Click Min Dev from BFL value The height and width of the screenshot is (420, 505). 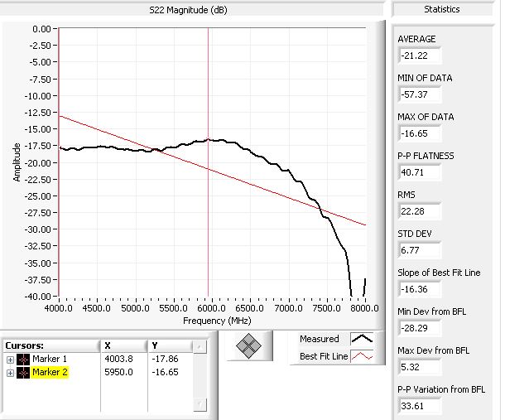[420, 328]
